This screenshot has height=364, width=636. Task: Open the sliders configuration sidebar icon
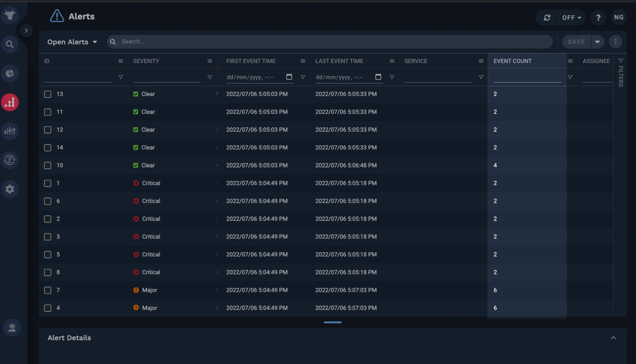point(10,131)
